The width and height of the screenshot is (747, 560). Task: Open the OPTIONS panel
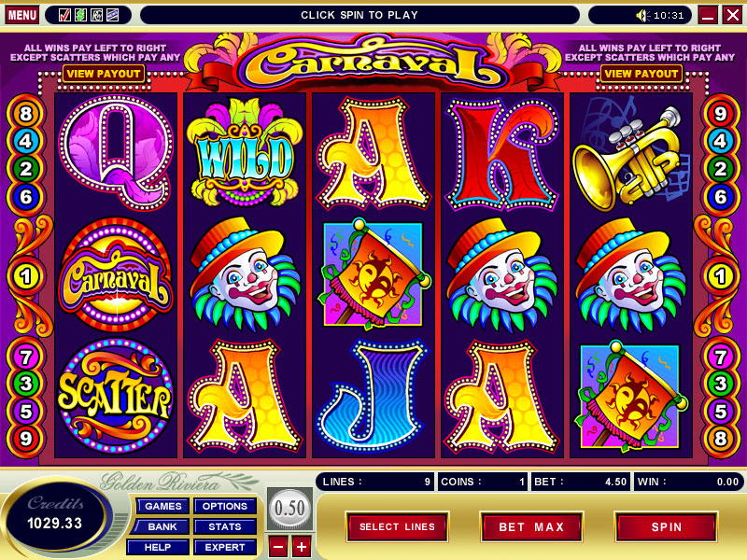pyautogui.click(x=225, y=506)
